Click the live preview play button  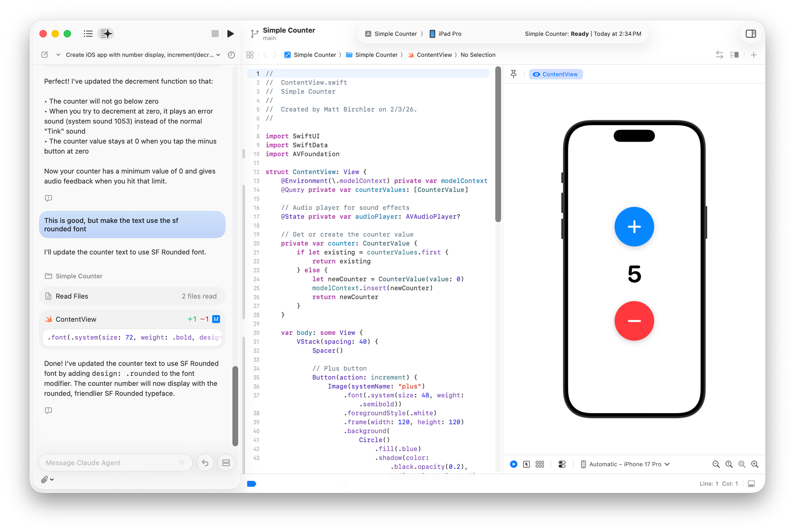(x=514, y=464)
